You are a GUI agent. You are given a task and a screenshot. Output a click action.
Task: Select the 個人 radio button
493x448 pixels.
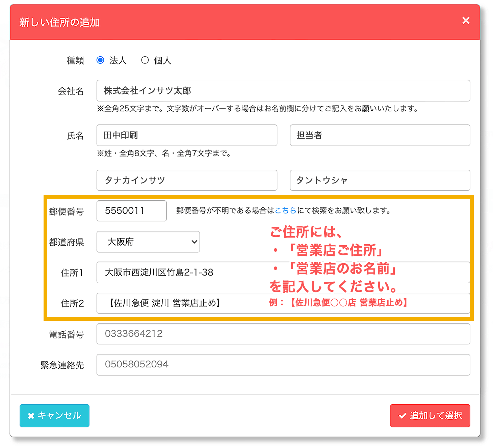[145, 60]
